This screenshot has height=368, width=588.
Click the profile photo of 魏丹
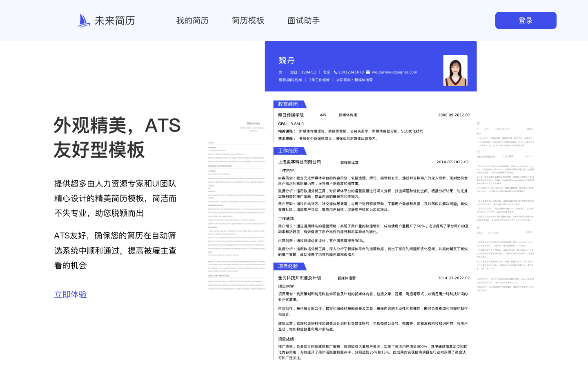click(x=455, y=70)
